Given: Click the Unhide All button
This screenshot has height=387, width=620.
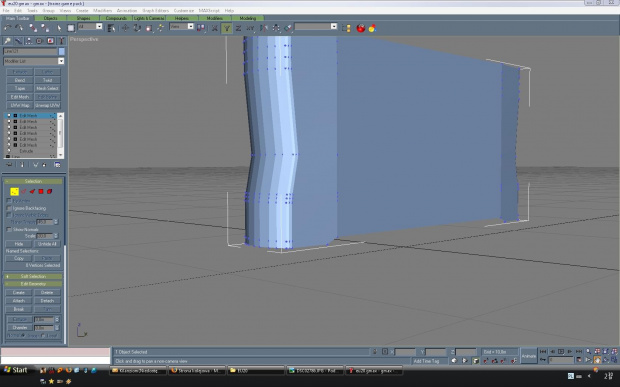Looking at the screenshot, I should [47, 244].
